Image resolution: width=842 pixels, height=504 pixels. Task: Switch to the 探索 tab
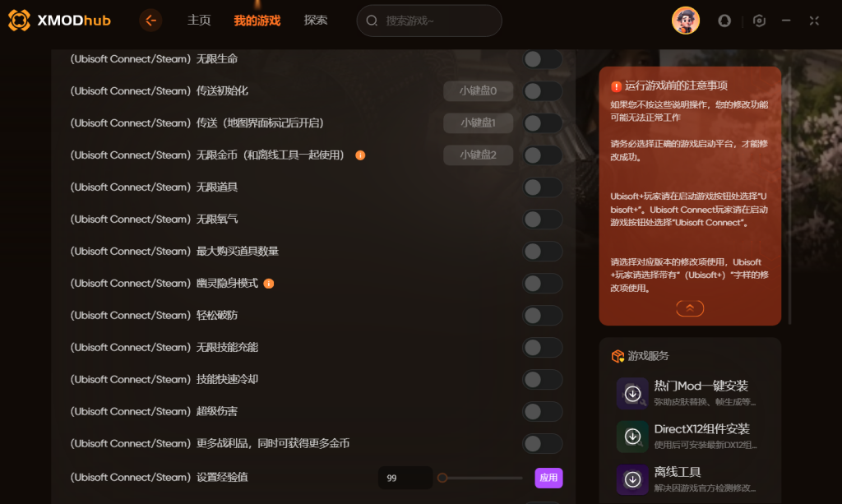315,21
